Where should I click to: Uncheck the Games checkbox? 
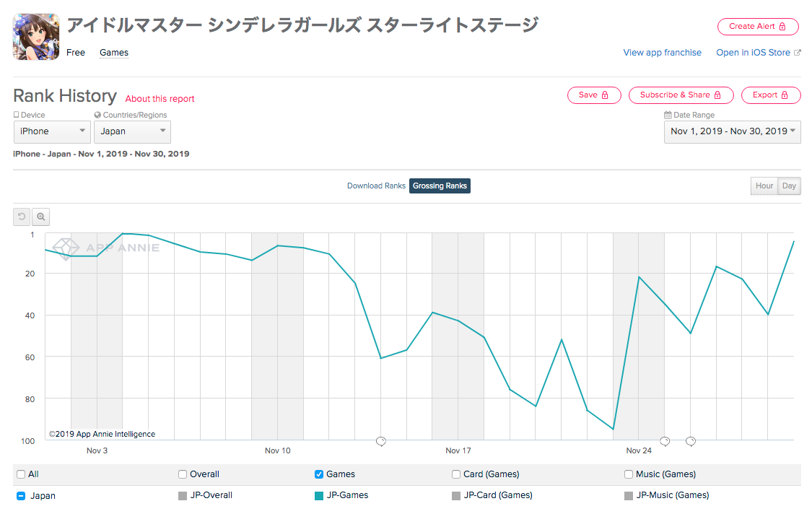tap(319, 474)
